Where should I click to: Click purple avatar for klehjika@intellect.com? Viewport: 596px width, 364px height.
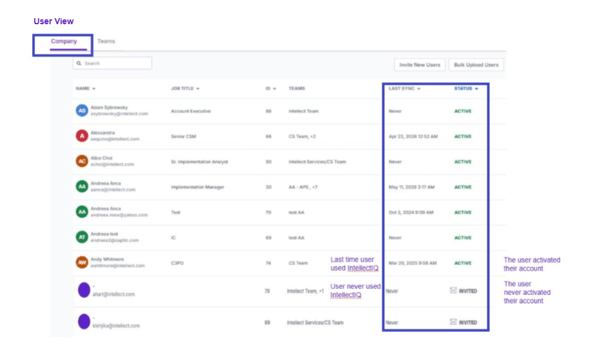(x=84, y=321)
